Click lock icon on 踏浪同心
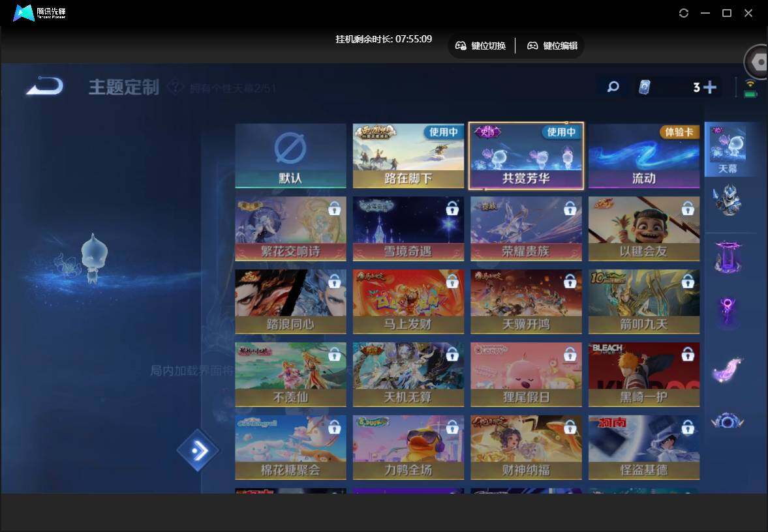 click(x=335, y=282)
